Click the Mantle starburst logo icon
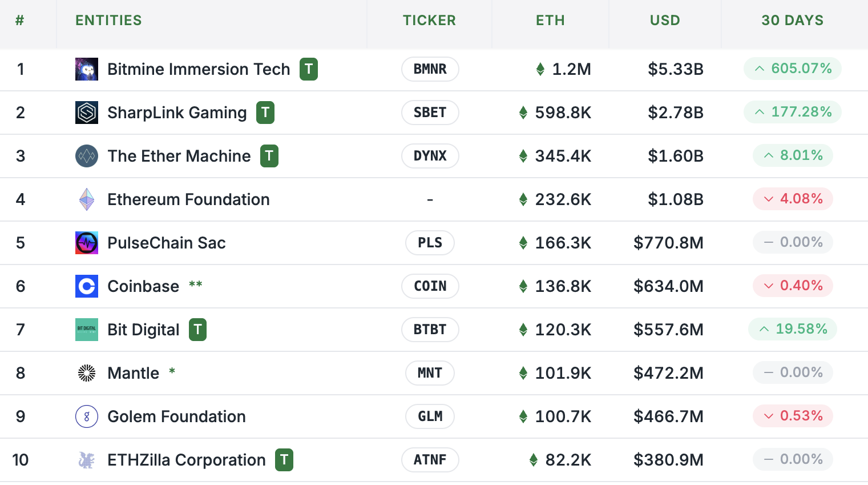This screenshot has width=868, height=485. pyautogui.click(x=87, y=373)
